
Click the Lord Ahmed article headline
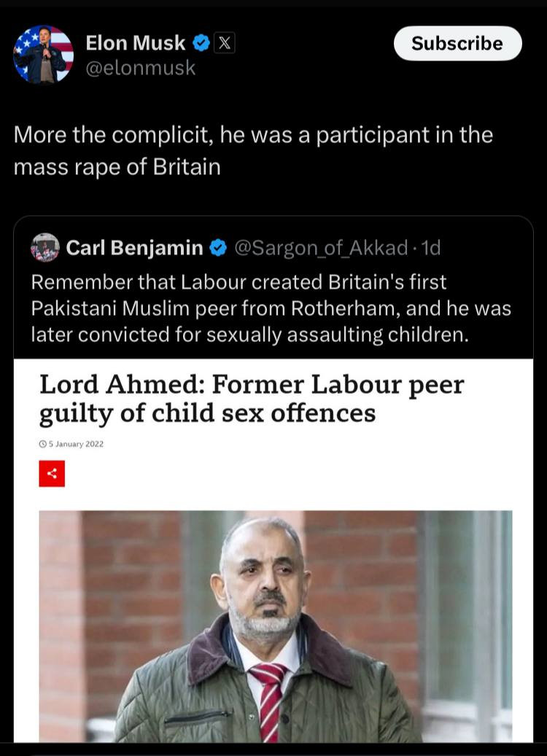[252, 399]
